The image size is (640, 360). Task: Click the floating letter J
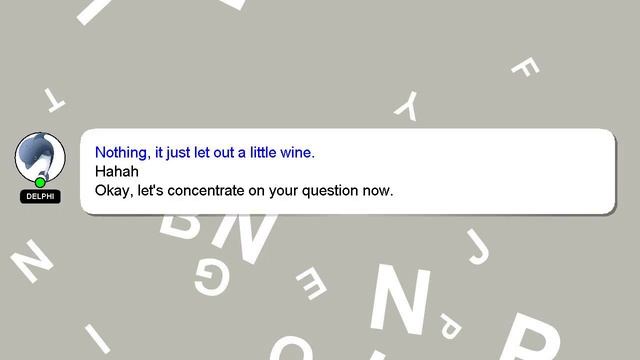[x=478, y=246]
